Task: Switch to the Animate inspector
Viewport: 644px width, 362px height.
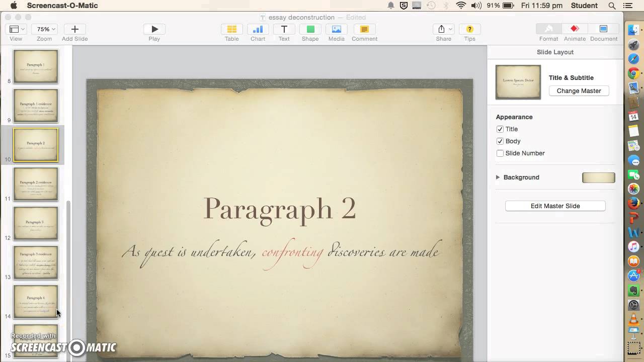Action: [x=575, y=29]
